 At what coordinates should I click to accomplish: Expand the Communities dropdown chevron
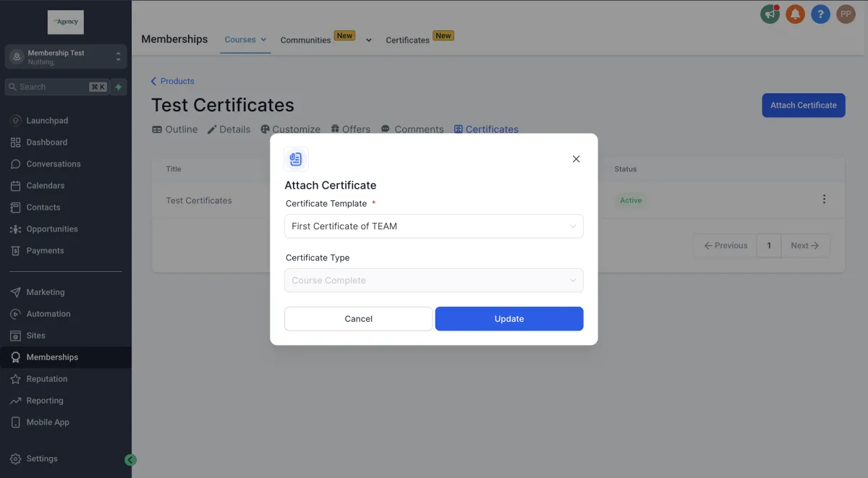click(x=368, y=40)
